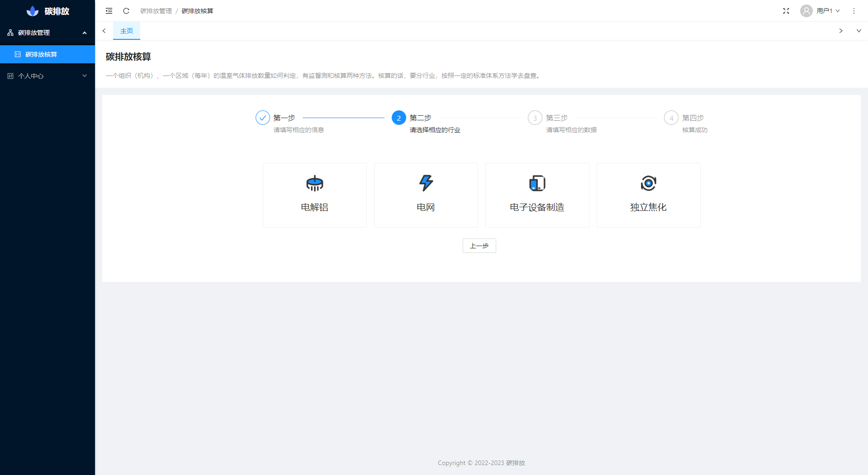The height and width of the screenshot is (475, 868).
Task: Click the 碳排放管理 sidebar icon
Action: click(10, 33)
